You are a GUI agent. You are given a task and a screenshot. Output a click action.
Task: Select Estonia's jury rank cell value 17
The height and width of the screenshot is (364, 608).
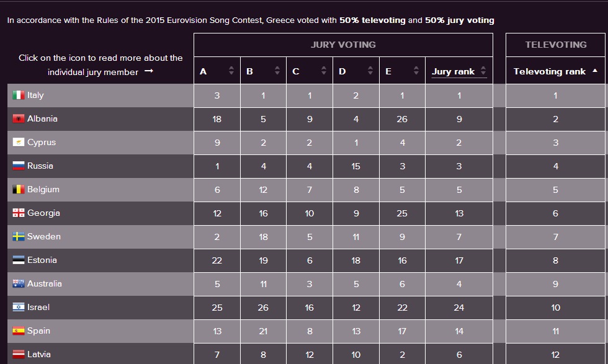458,260
